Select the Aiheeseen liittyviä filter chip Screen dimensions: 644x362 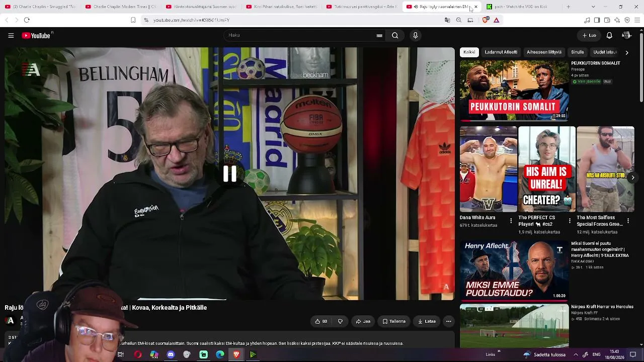coord(544,52)
